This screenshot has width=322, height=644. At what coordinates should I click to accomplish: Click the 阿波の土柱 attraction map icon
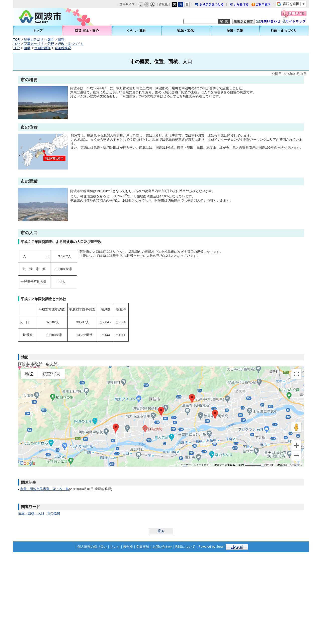[x=95, y=421]
